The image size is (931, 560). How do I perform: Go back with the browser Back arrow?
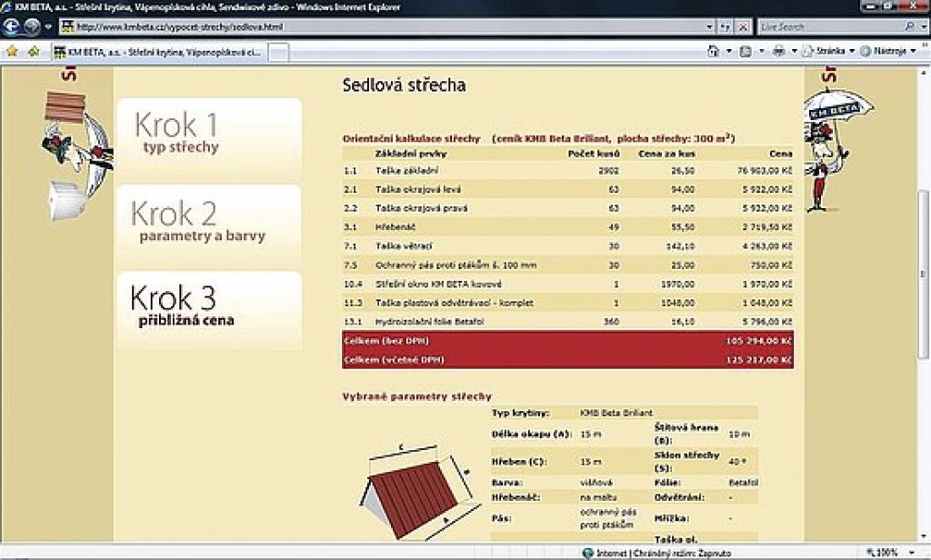[x=11, y=26]
